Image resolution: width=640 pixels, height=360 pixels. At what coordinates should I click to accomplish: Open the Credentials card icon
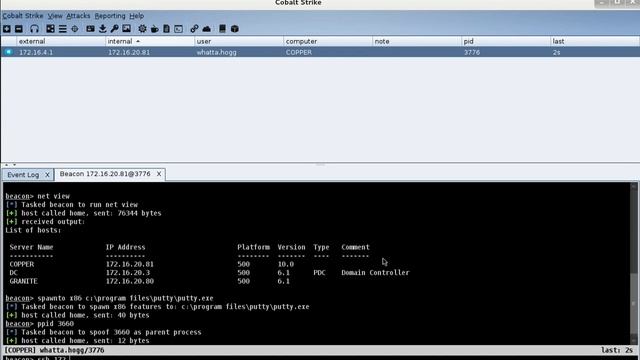90,29
